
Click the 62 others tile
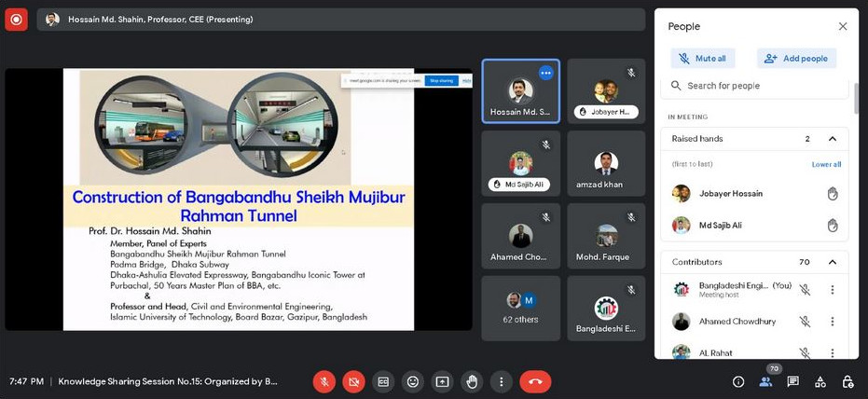(x=520, y=309)
